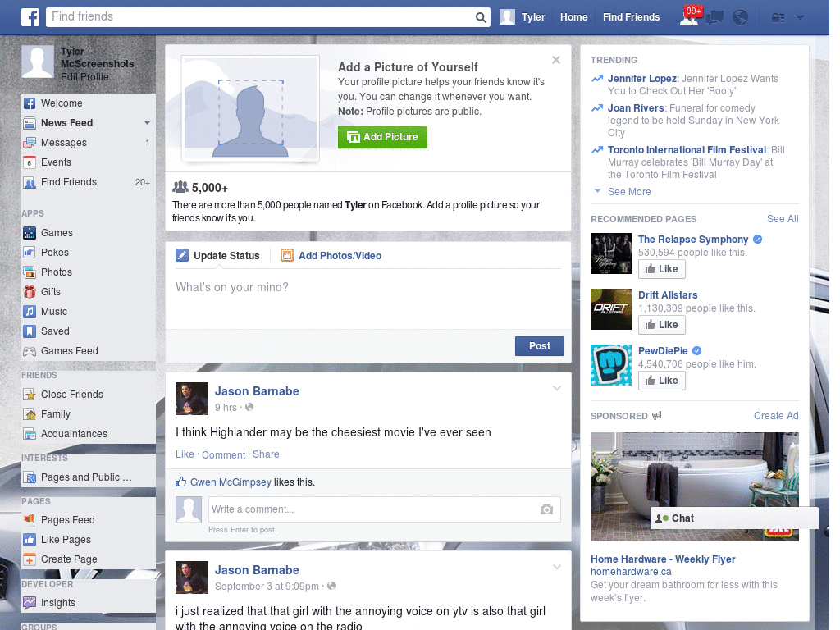Click the Games app icon in sidebar

(x=30, y=233)
